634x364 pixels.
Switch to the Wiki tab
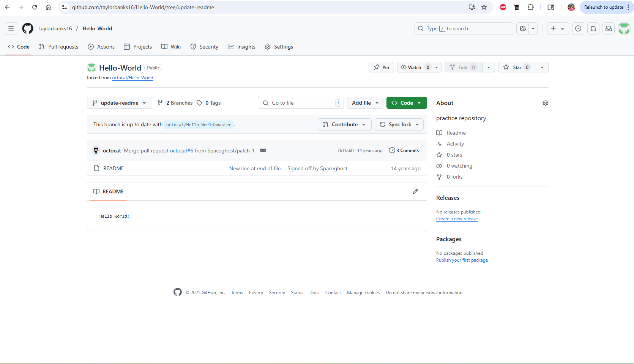[171, 47]
